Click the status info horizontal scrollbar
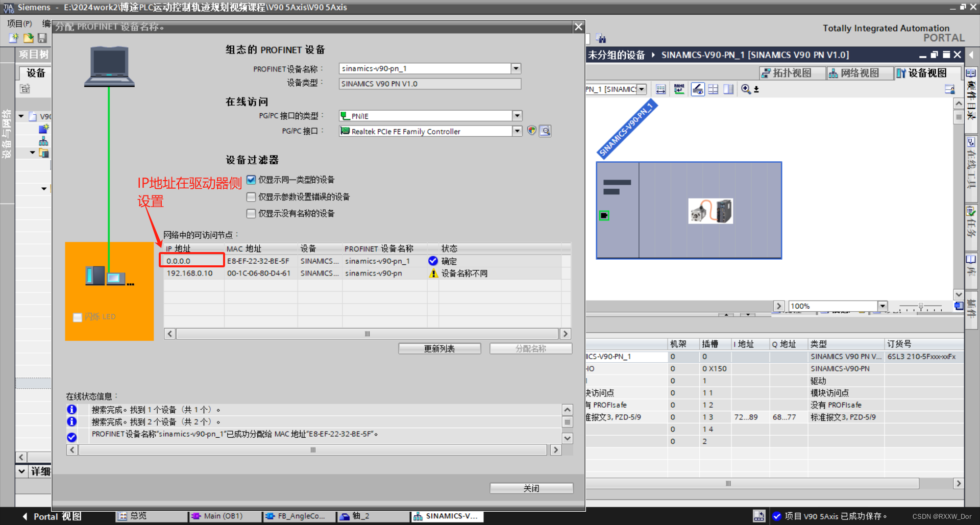Viewport: 980px width, 525px height. pos(313,450)
